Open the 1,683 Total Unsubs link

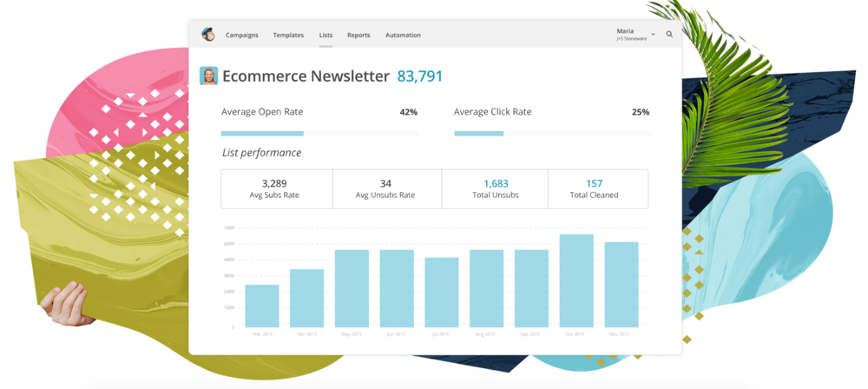pyautogui.click(x=496, y=189)
